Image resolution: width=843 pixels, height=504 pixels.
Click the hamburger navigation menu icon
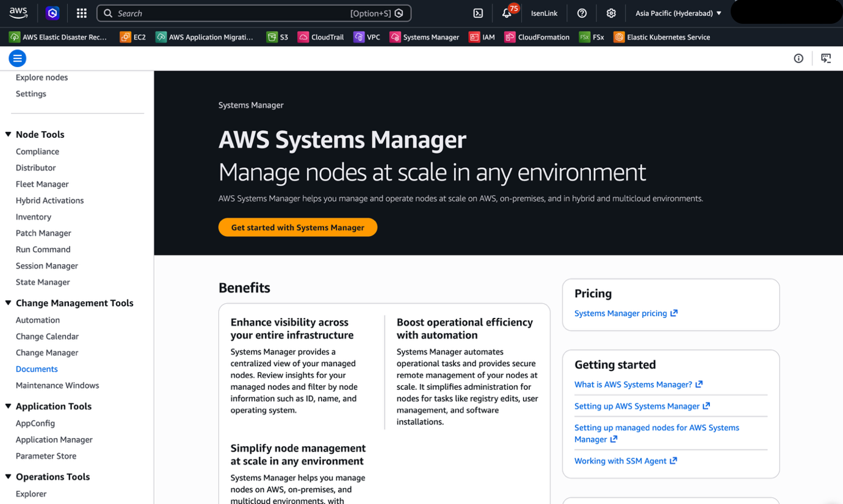[18, 58]
